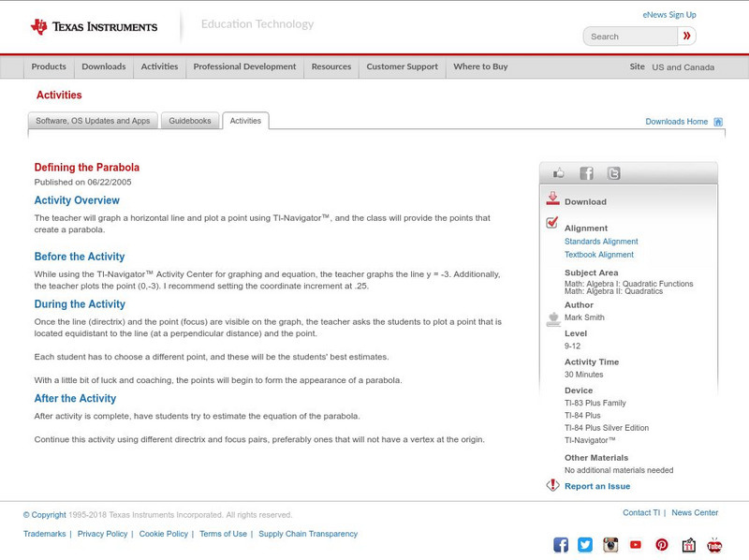Click the Education Technology header text

(257, 24)
